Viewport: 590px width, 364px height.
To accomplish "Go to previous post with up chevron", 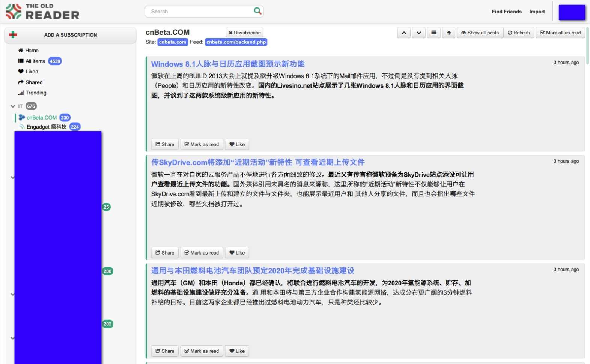I will [404, 33].
